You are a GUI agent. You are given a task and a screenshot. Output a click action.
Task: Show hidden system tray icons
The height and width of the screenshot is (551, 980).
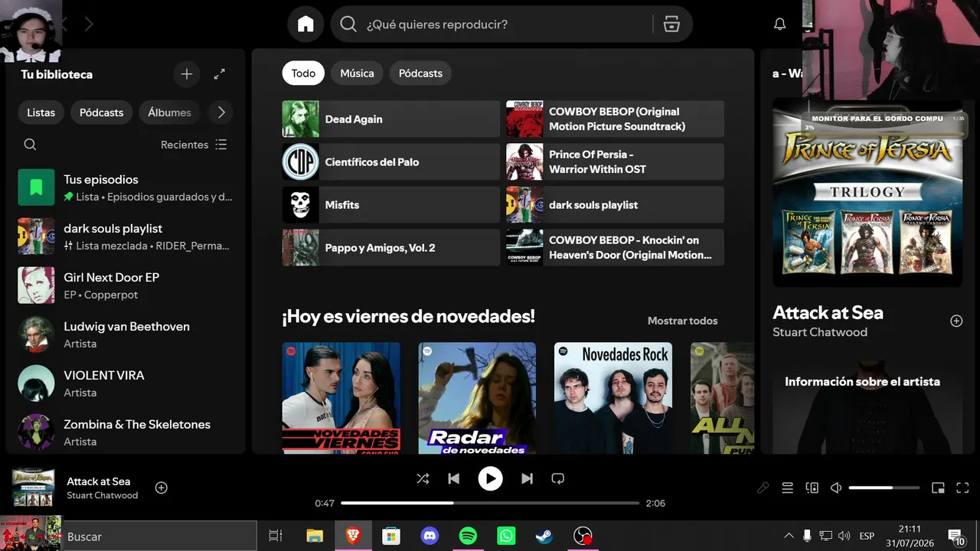(789, 536)
